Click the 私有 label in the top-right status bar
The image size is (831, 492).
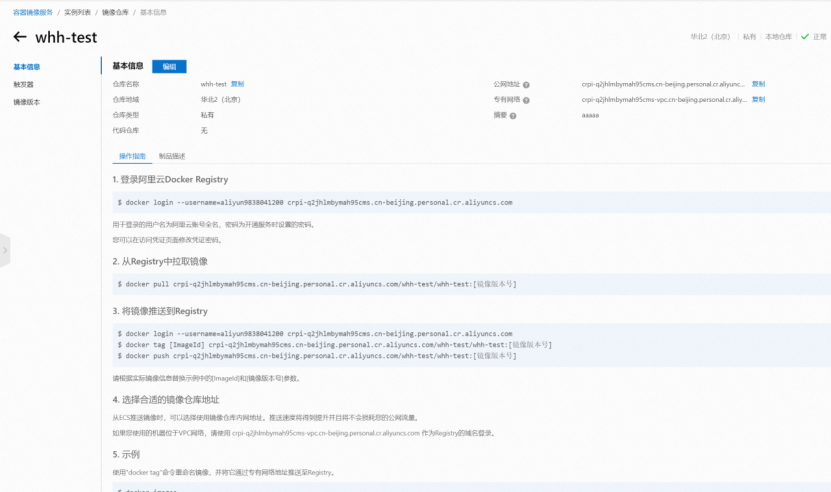click(749, 37)
